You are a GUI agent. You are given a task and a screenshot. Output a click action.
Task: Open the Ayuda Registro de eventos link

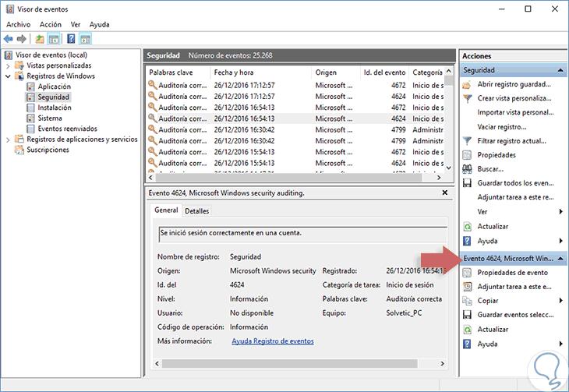click(273, 341)
